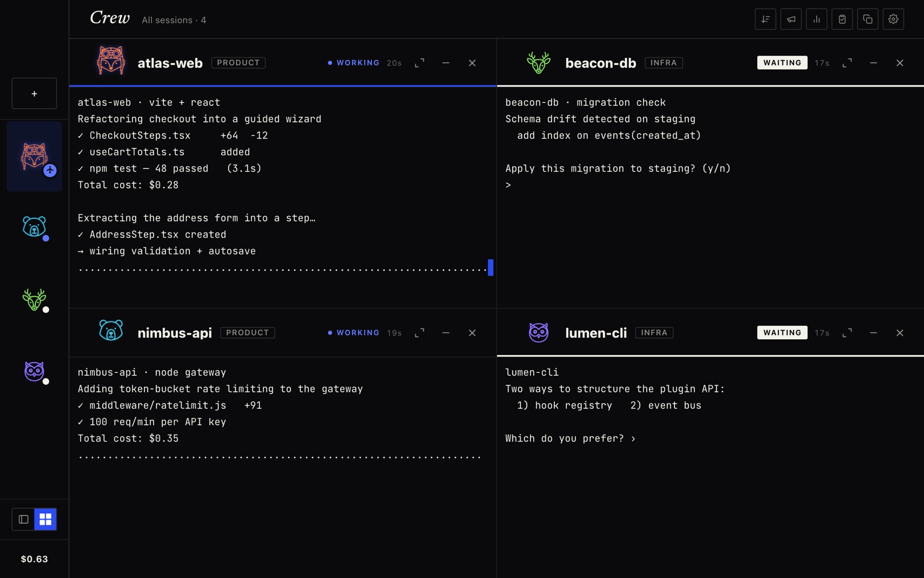Open the sort sessions menu
The image size is (924, 578).
(765, 19)
